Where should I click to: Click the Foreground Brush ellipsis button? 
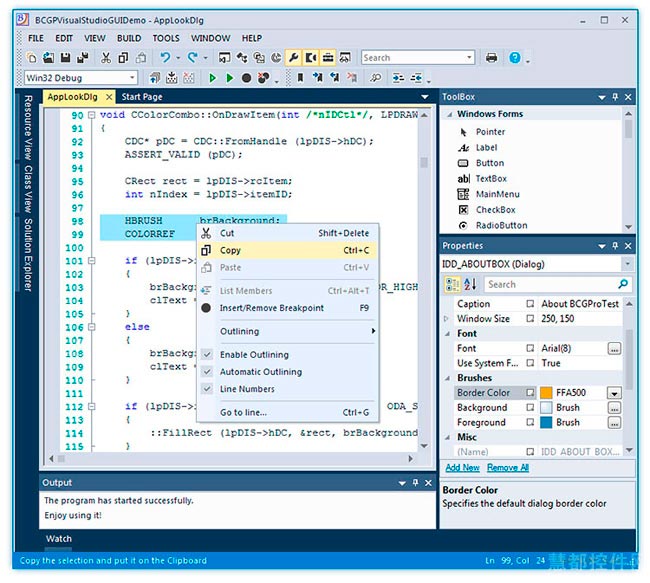(x=614, y=423)
